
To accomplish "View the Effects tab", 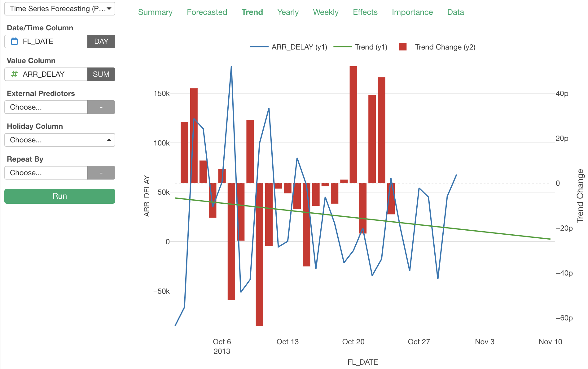I will pyautogui.click(x=365, y=12).
